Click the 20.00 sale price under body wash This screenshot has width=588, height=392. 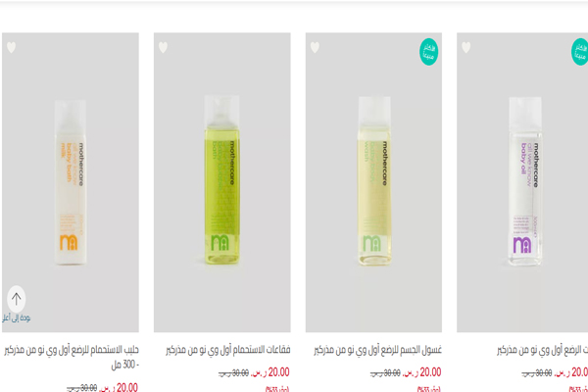pyautogui.click(x=421, y=372)
